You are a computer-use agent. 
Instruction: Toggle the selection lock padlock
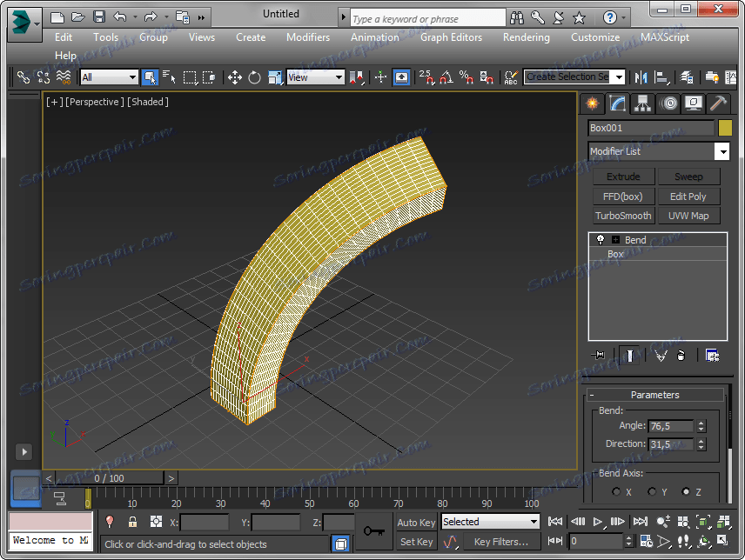tap(132, 522)
